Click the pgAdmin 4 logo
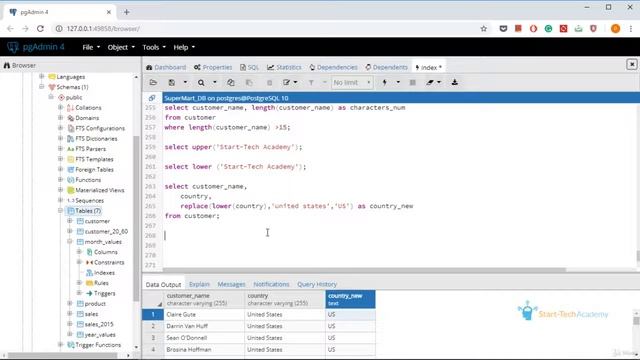The height and width of the screenshot is (360, 640). 36,47
